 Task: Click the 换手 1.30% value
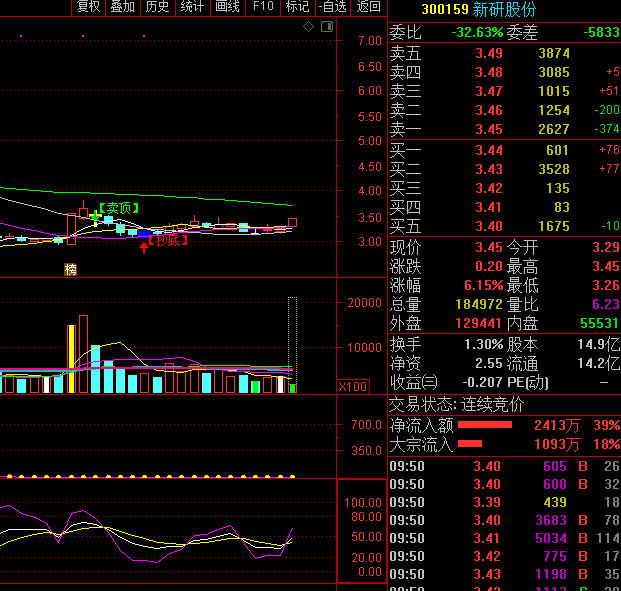pos(484,344)
